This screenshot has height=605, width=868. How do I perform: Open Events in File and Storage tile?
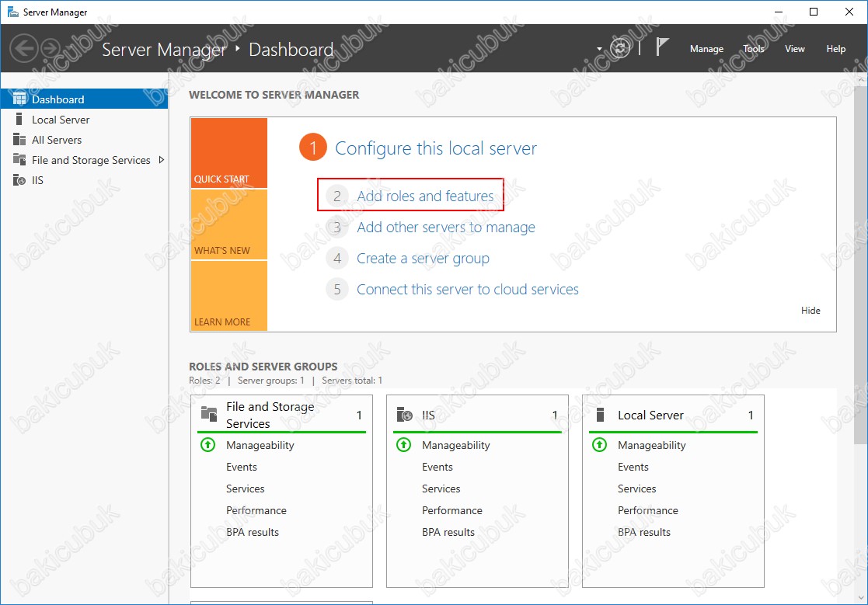[242, 467]
